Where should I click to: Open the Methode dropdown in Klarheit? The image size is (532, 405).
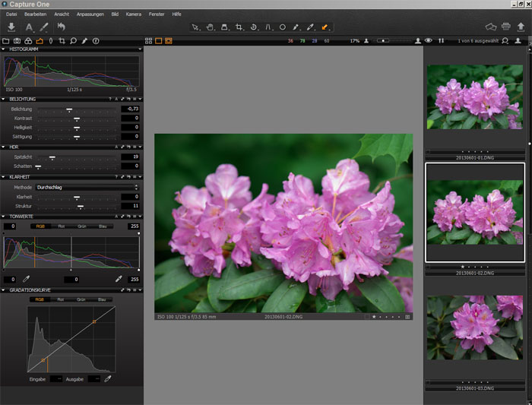coord(87,186)
